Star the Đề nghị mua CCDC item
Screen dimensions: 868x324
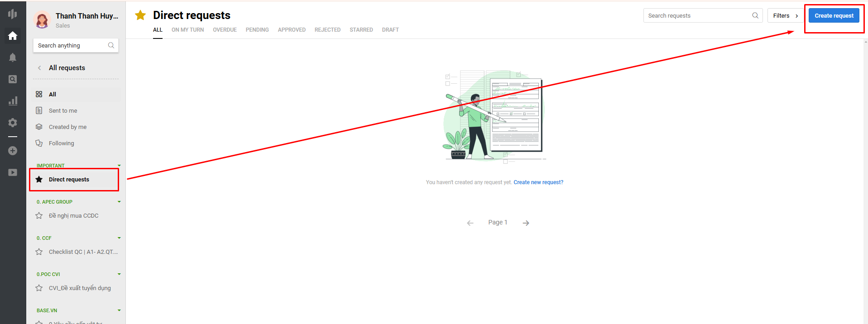click(x=39, y=215)
